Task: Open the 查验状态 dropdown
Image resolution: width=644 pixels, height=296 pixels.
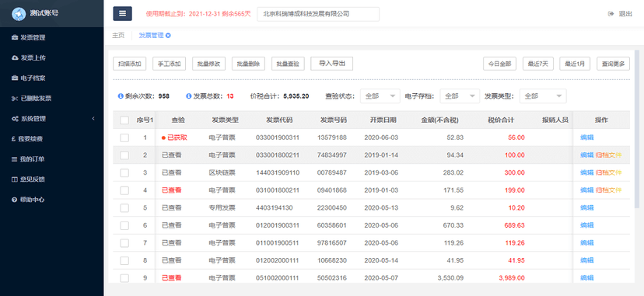Action: coord(380,96)
